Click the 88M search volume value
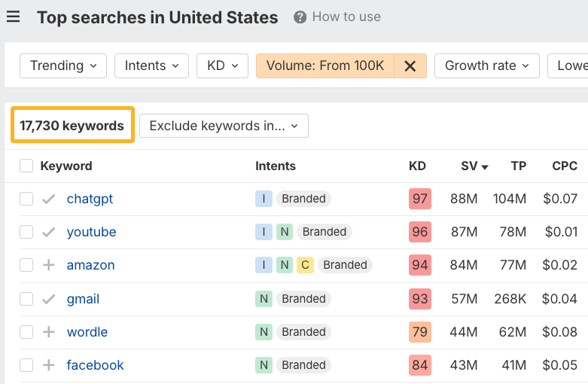The height and width of the screenshot is (384, 588). pyautogui.click(x=464, y=199)
